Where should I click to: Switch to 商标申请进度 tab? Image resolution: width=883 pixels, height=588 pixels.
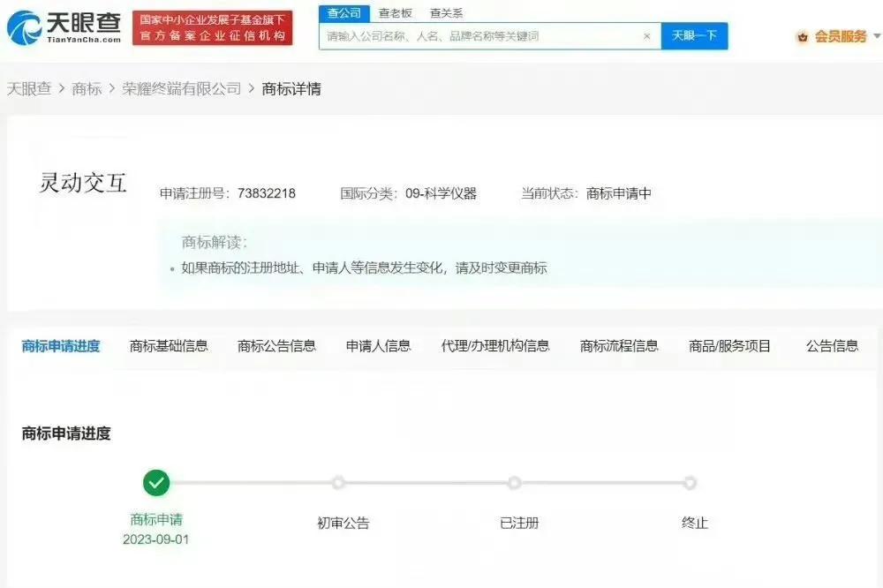tap(61, 346)
